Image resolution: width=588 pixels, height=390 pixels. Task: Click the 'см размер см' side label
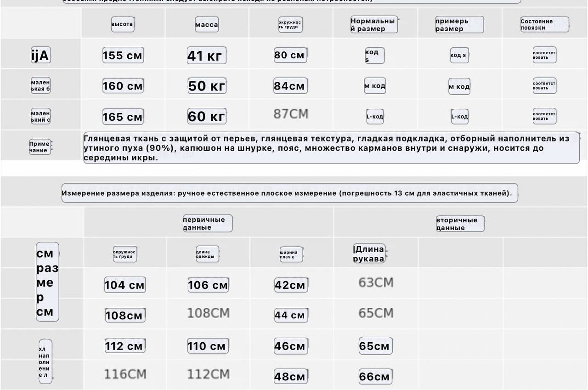47,282
